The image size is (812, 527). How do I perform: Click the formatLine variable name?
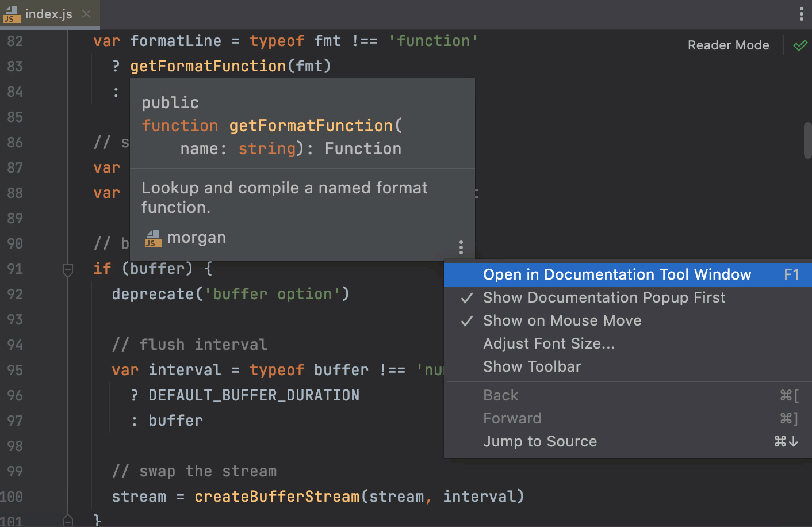pos(176,41)
